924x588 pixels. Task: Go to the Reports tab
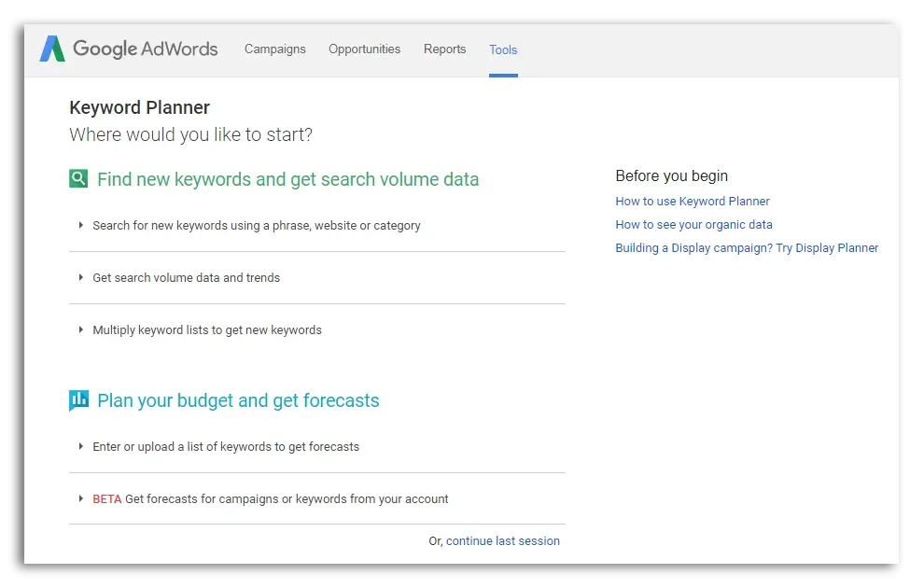click(444, 49)
